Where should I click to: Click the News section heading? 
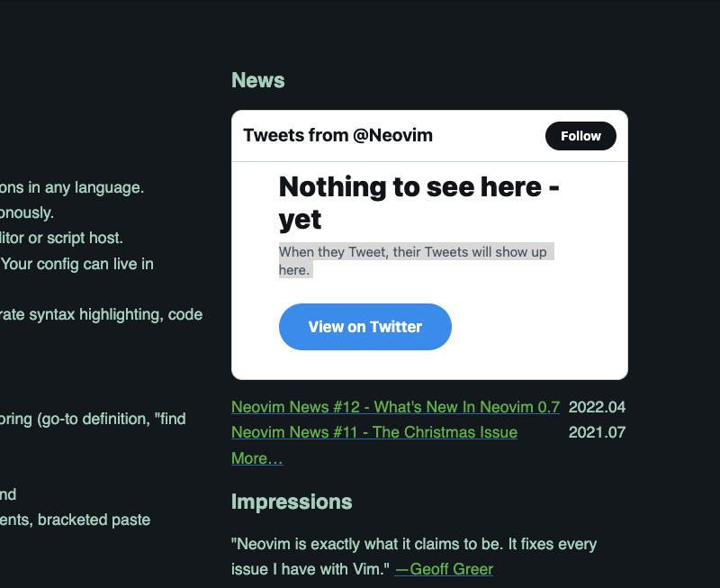coord(257,80)
